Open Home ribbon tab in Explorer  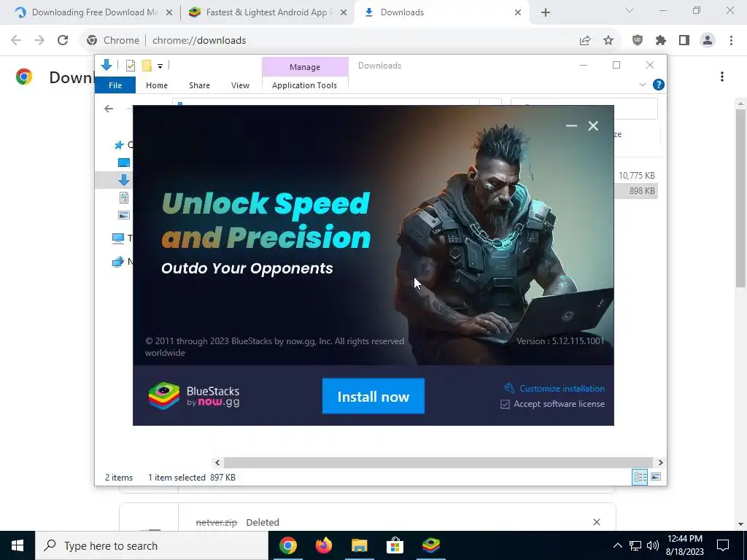157,85
